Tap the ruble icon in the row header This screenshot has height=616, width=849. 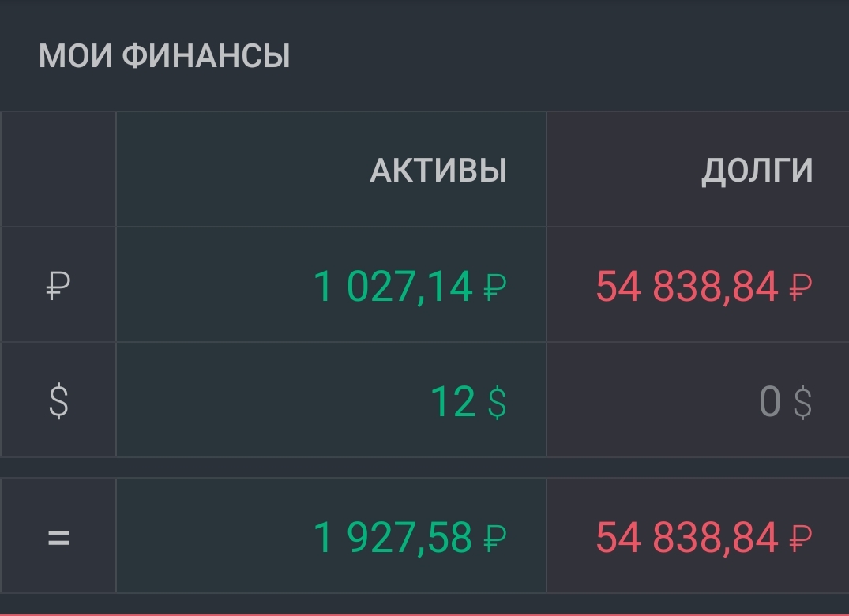(58, 285)
